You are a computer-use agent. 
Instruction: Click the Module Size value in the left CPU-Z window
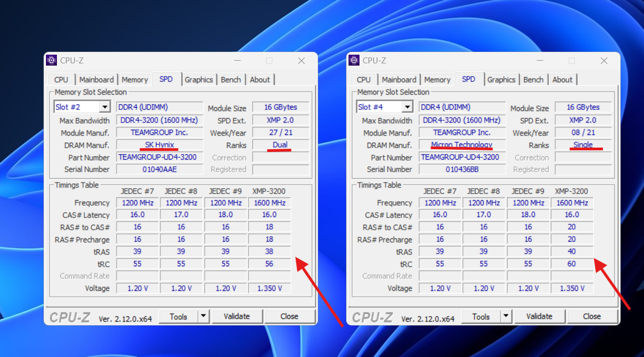tap(281, 107)
